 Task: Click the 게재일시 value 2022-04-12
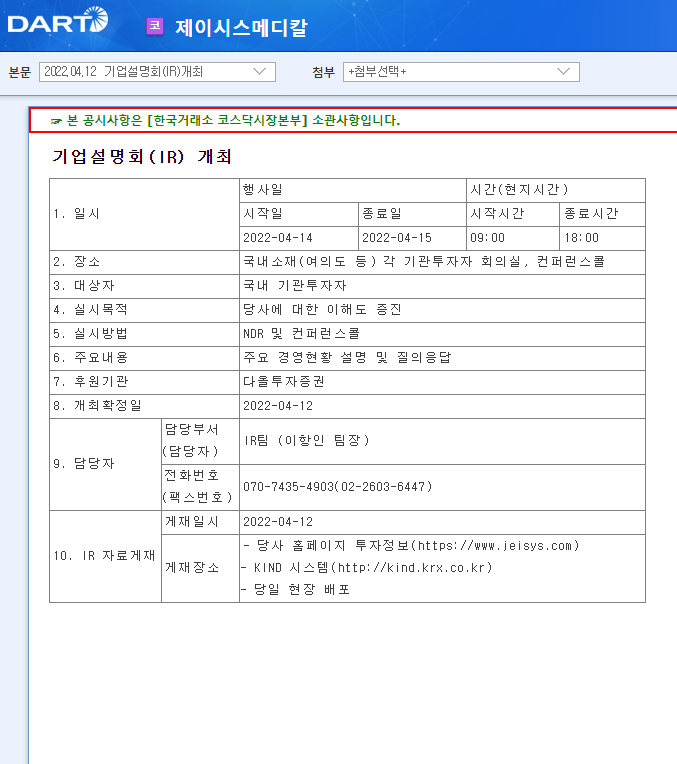[443, 522]
